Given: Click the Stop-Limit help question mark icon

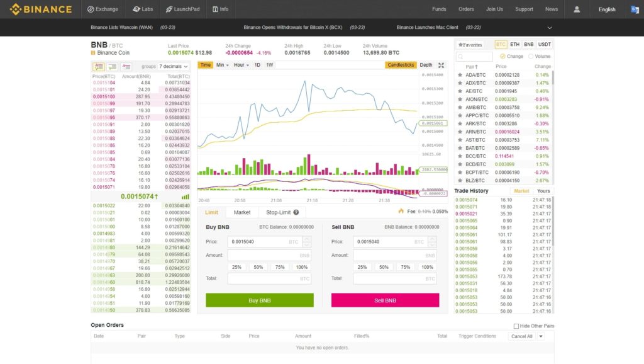Looking at the screenshot, I should [x=296, y=212].
